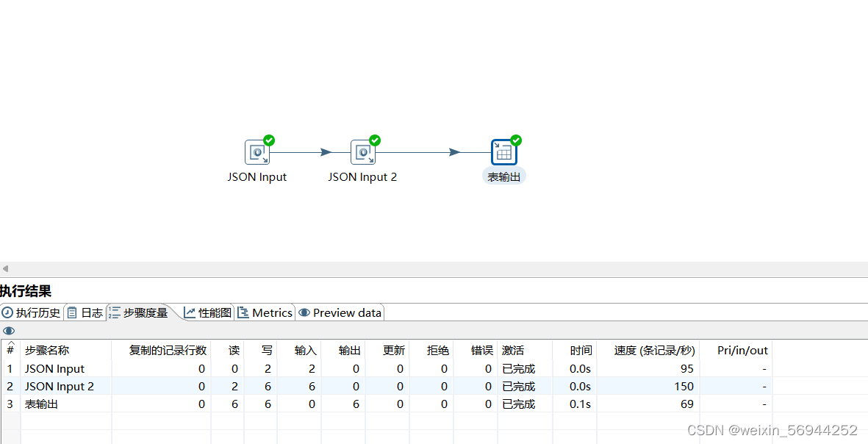The image size is (868, 444).
Task: Click the green success badge on 表输出
Action: (x=514, y=140)
